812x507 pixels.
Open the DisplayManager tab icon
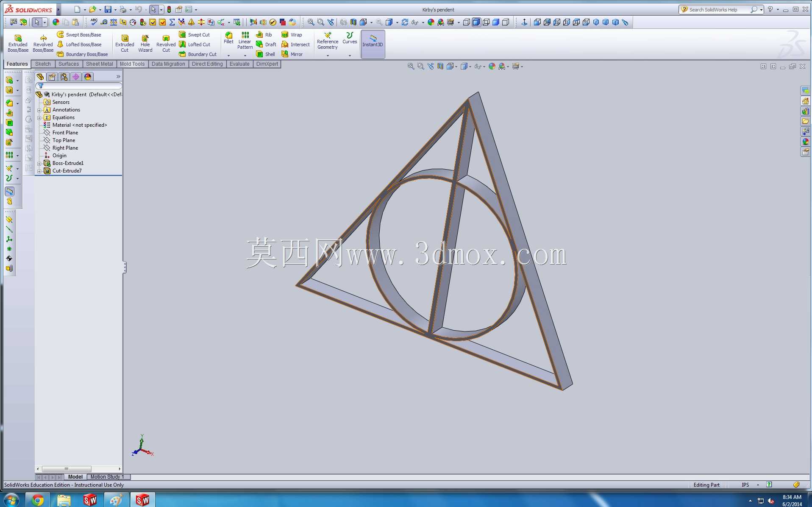[x=88, y=77]
